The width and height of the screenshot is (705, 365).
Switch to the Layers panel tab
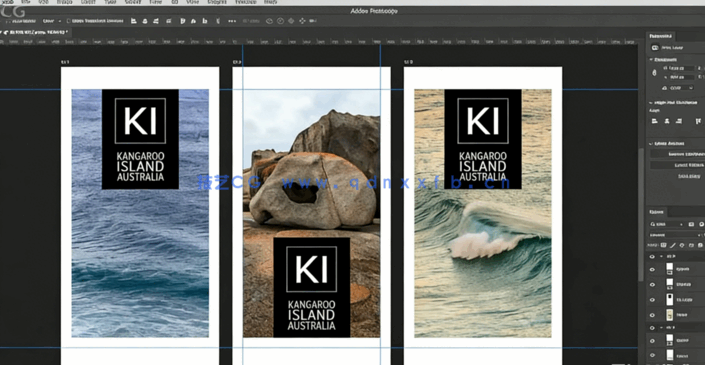656,212
